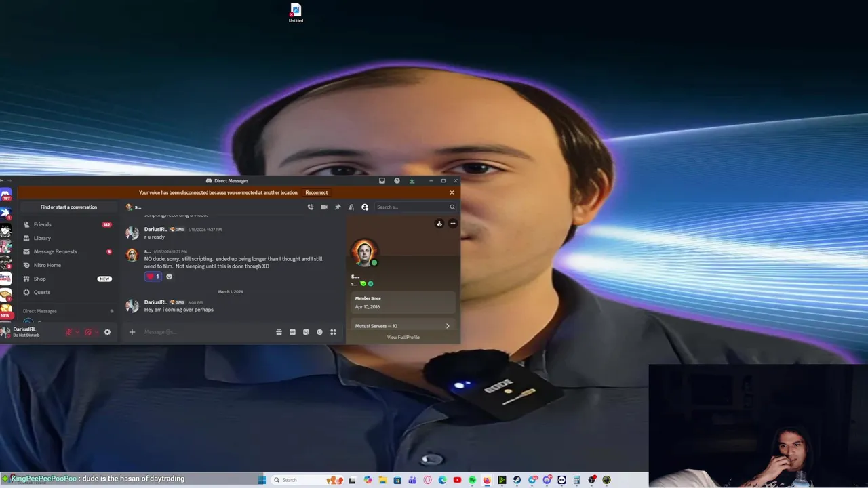Click the search box in DM header
Screen dimensions: 868x488
416,207
